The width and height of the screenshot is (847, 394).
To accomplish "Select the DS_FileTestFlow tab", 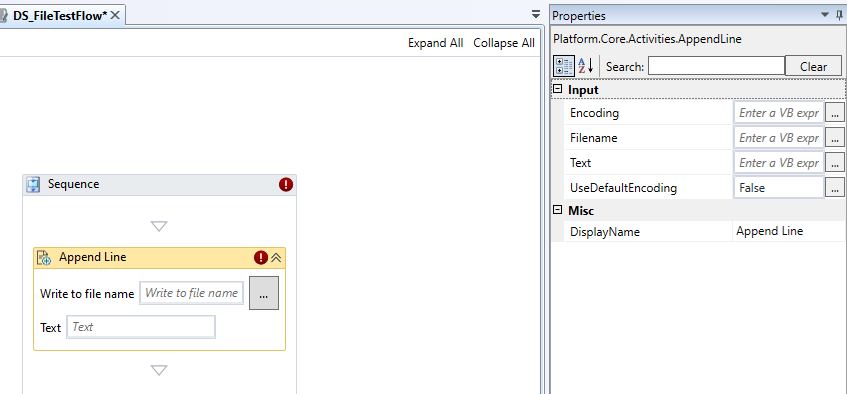I will coord(60,16).
